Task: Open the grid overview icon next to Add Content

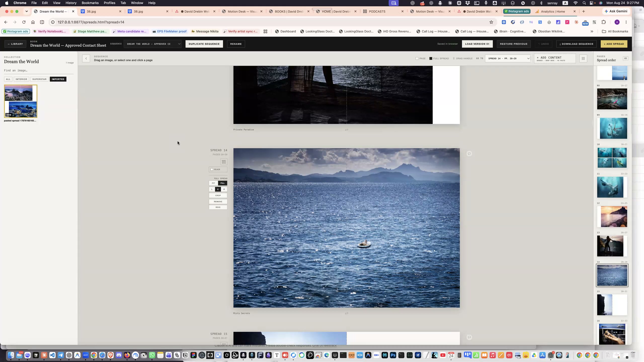Action: coord(583,59)
